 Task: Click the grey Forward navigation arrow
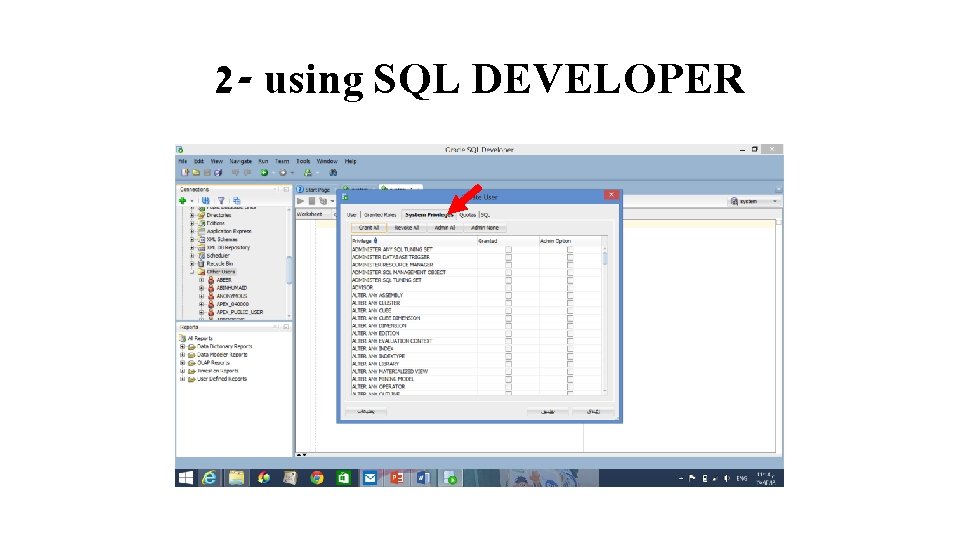[x=283, y=173]
